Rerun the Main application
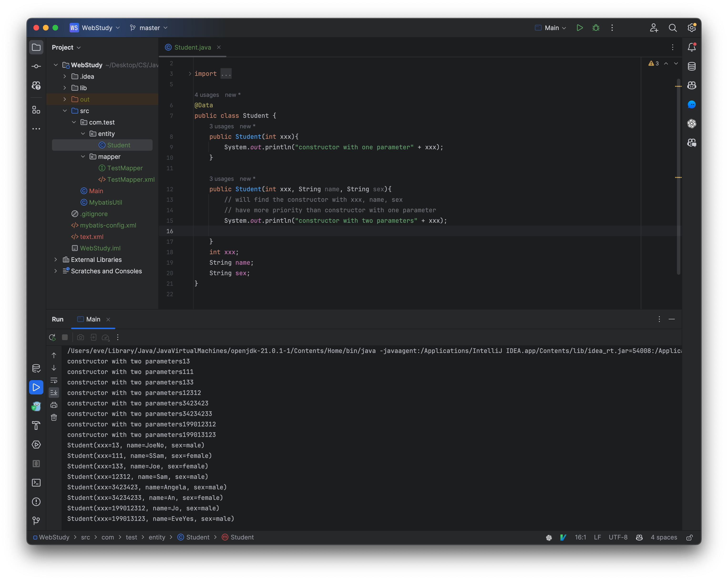This screenshot has width=728, height=580. pos(52,337)
